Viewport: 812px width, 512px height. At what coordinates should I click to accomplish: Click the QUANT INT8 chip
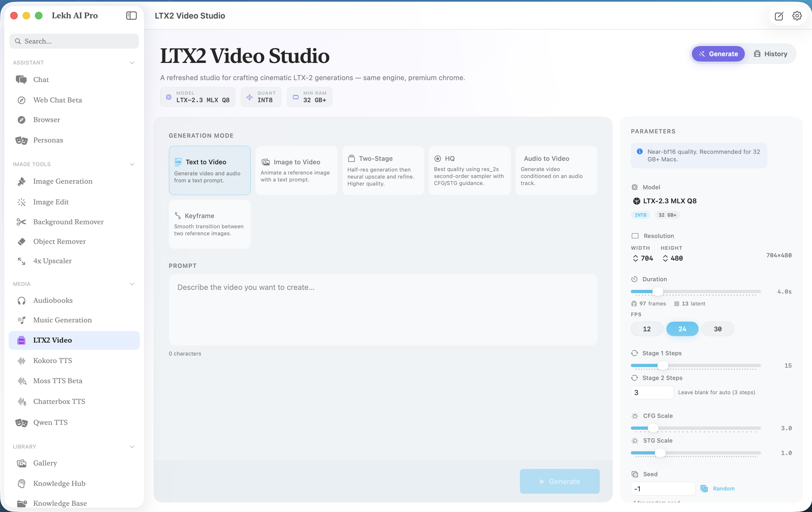pos(261,97)
